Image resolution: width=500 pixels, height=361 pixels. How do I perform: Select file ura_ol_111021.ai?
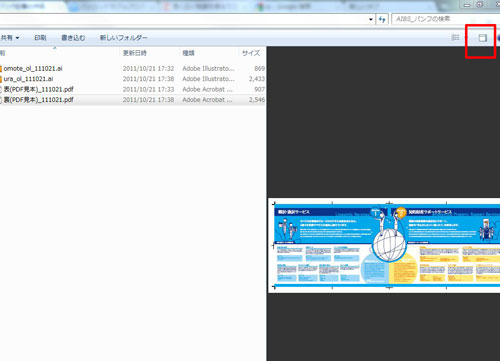28,79
